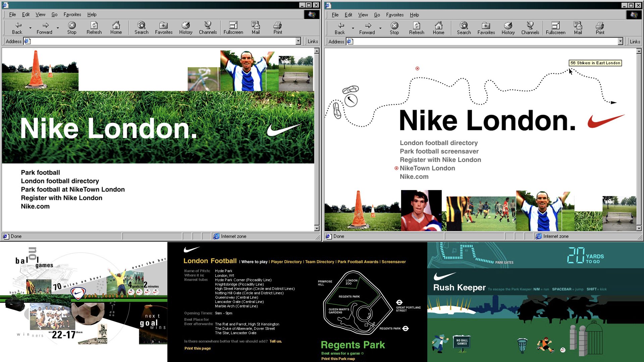644x362 pixels.
Task: Switch left browser to Fullscreen
Action: [x=233, y=28]
